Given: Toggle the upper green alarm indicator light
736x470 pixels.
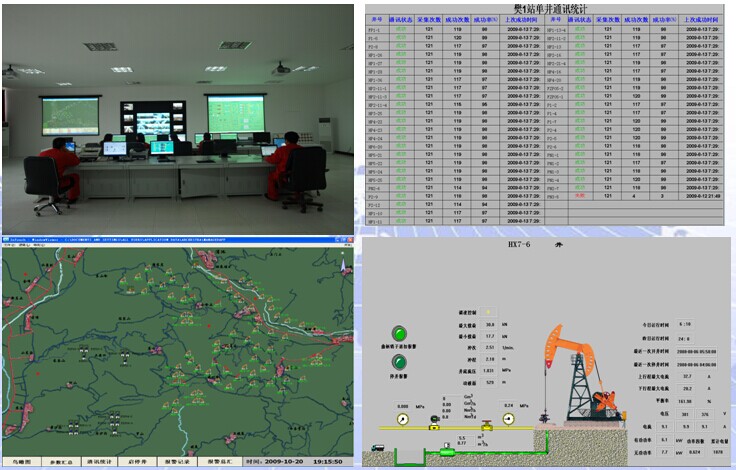Looking at the screenshot, I should (x=399, y=333).
